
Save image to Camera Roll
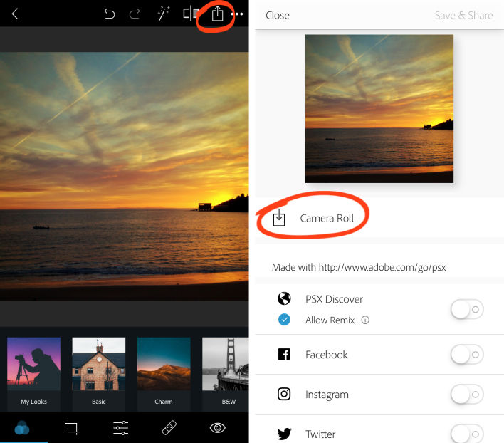(326, 218)
